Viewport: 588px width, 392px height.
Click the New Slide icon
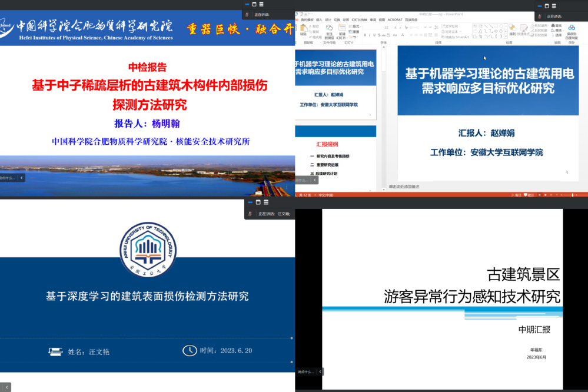click(x=342, y=29)
